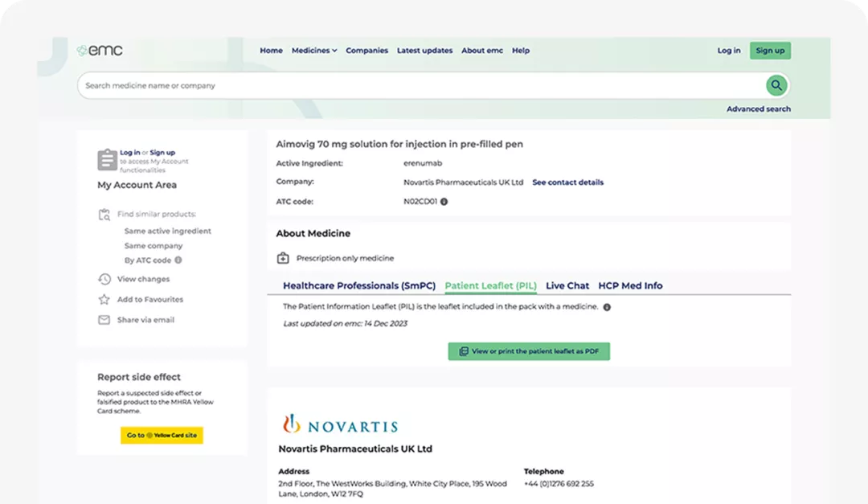Image resolution: width=868 pixels, height=504 pixels.
Task: Click the Share via email envelope icon
Action: [104, 320]
